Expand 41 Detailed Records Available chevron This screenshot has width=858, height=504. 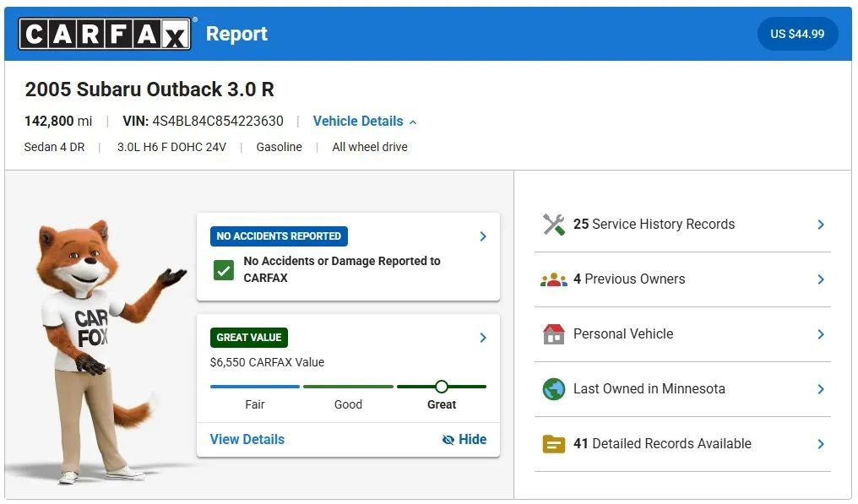(820, 444)
